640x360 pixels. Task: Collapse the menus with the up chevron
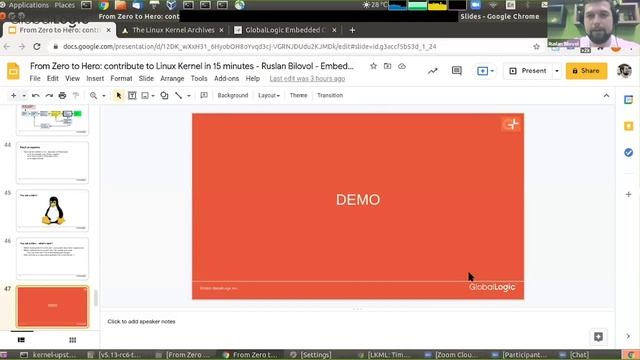pos(606,96)
